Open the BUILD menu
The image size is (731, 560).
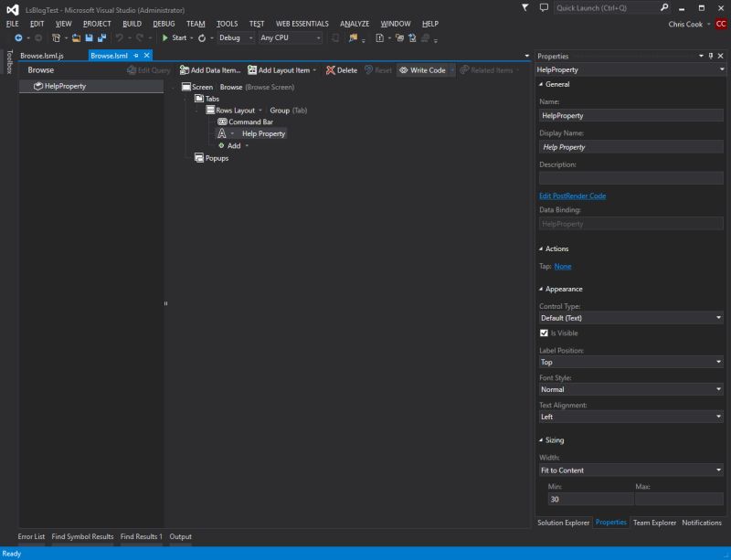132,24
